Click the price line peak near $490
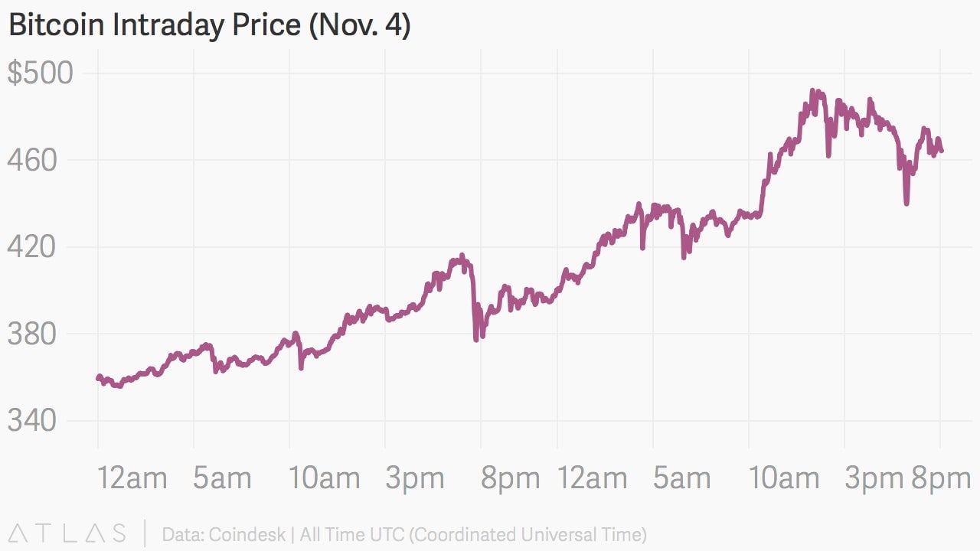The width and height of the screenshot is (980, 551). [815, 93]
